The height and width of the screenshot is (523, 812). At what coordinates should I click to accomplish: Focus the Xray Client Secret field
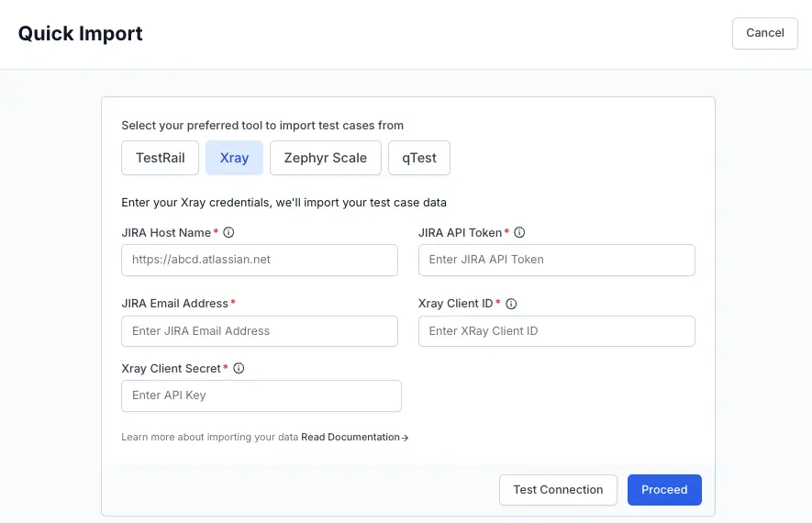point(261,395)
